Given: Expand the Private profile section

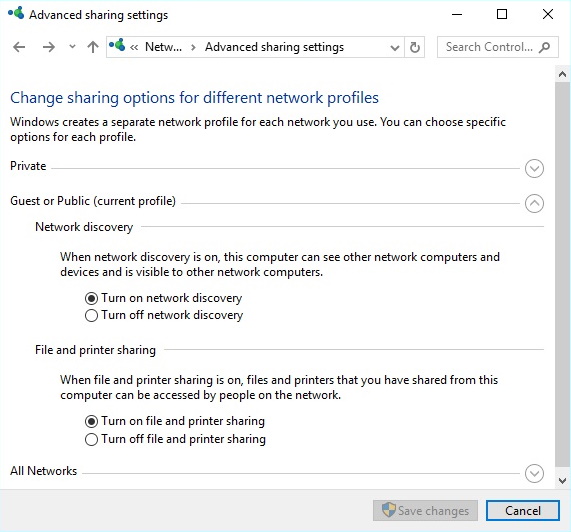Looking at the screenshot, I should pos(534,169).
